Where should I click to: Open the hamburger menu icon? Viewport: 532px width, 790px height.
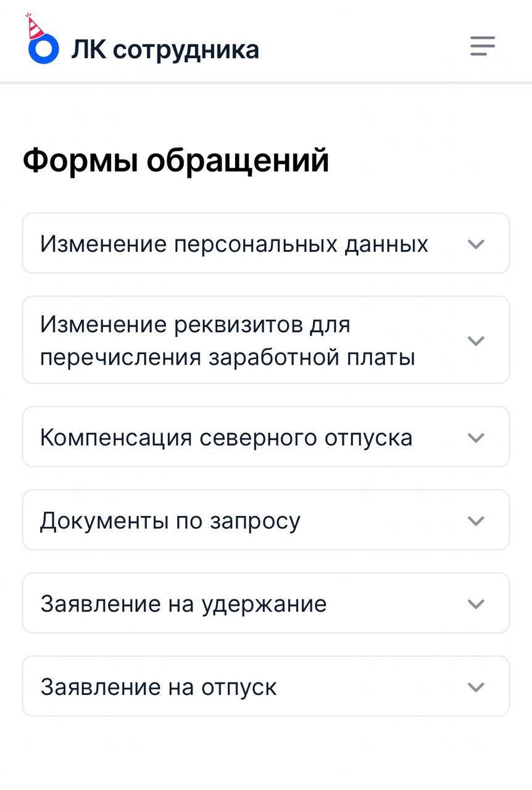coord(482,46)
